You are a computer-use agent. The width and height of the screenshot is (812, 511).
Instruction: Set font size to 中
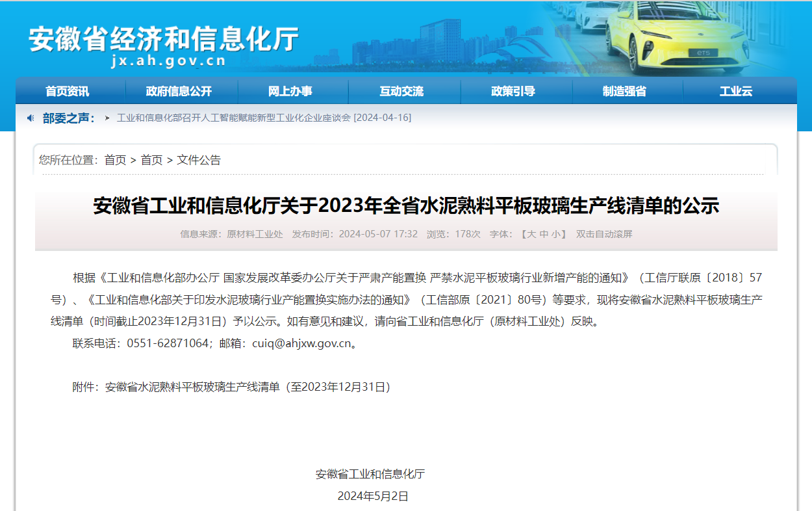[x=544, y=234]
